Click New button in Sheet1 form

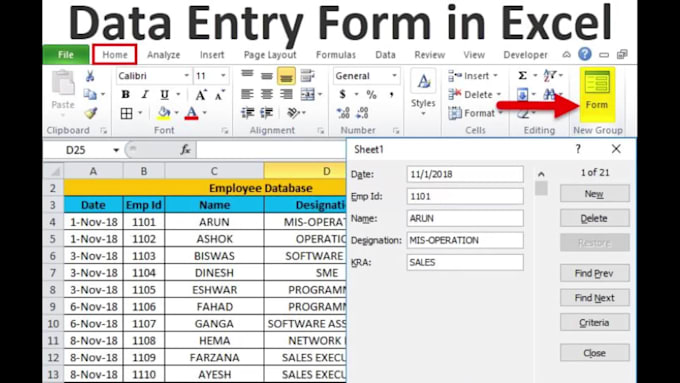coord(595,194)
